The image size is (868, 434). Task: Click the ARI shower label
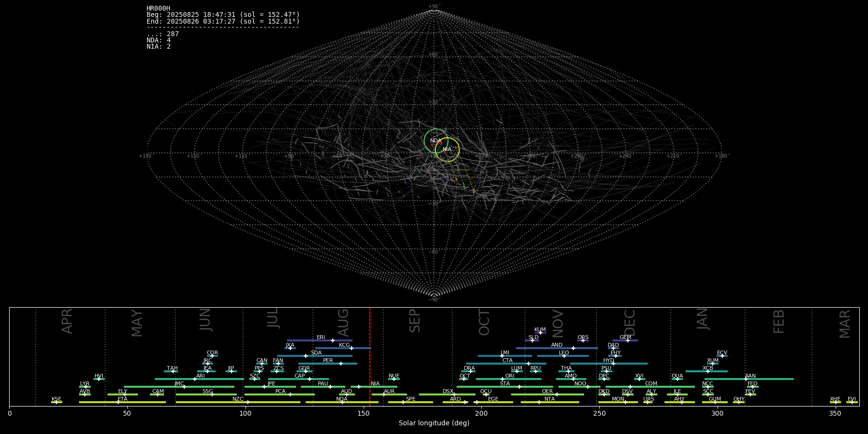201,376
